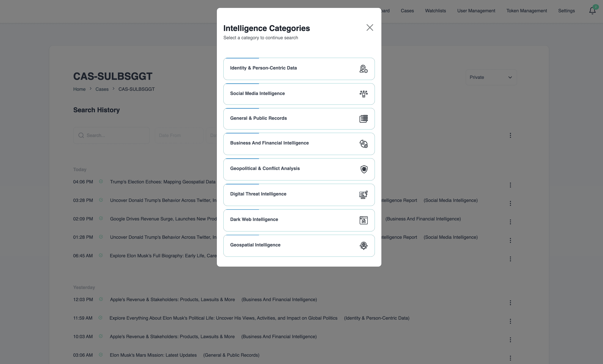Viewport: 603px width, 364px height.
Task: Click the Identity & Person-Centric Data icon
Action: [363, 69]
